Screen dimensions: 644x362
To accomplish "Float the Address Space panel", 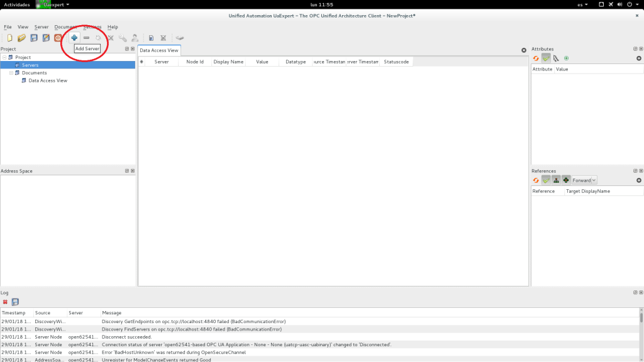I will coord(127,171).
